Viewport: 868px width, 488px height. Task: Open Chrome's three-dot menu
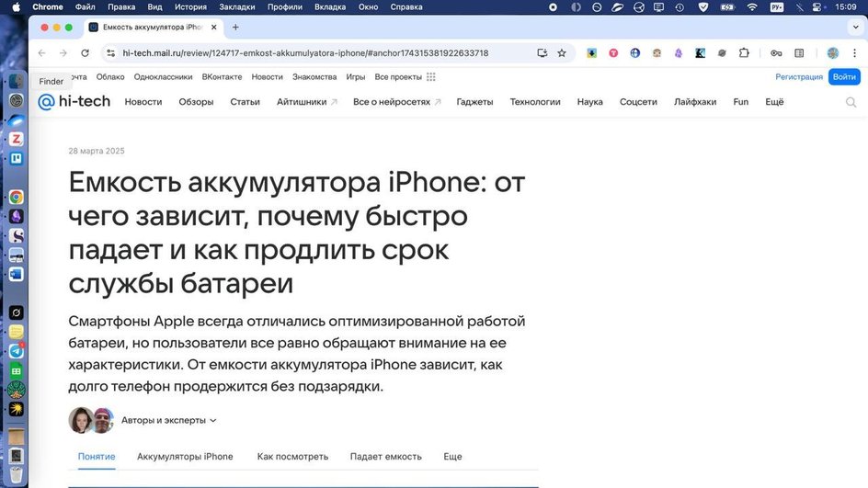coord(854,53)
